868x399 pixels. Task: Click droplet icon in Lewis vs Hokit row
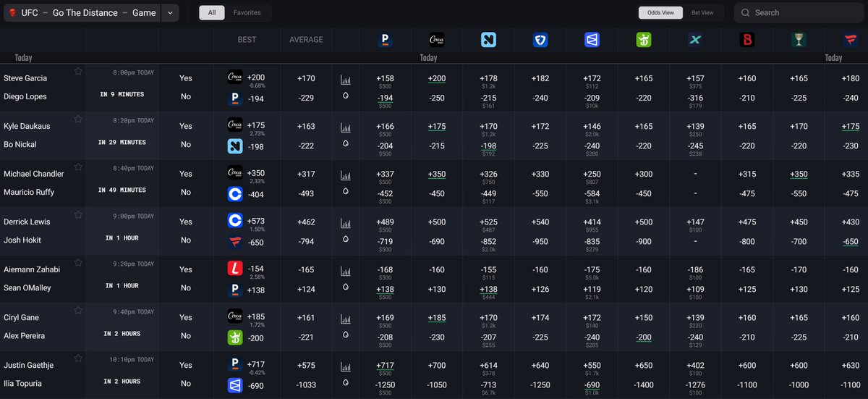pos(346,238)
